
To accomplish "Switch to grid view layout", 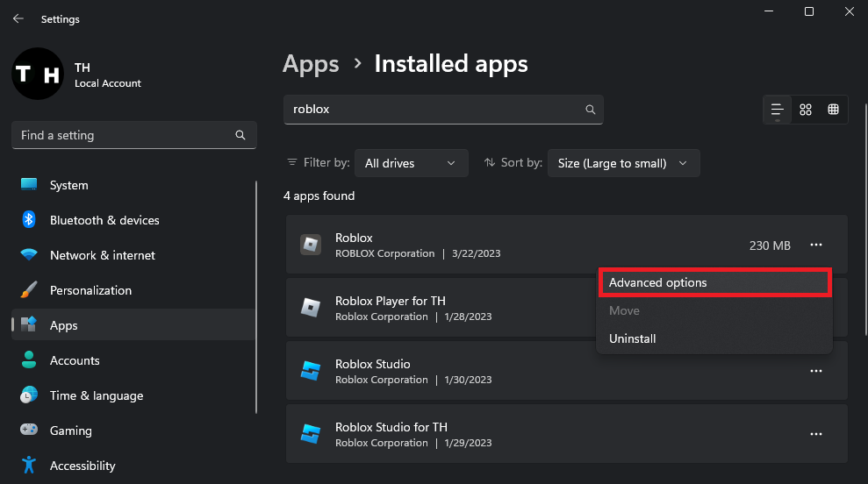I will click(x=806, y=110).
